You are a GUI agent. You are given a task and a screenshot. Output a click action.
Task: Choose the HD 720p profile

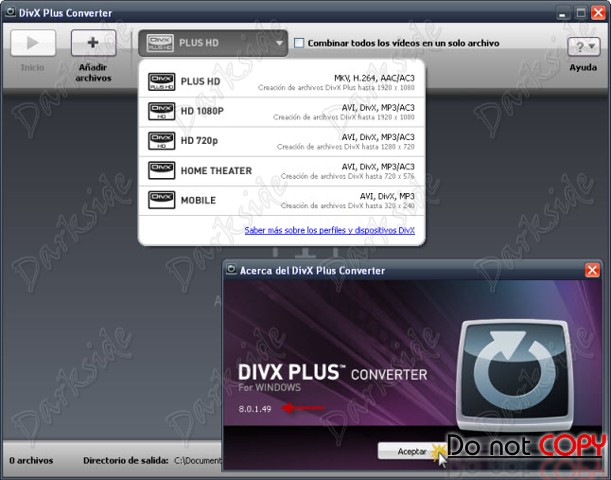[x=281, y=141]
